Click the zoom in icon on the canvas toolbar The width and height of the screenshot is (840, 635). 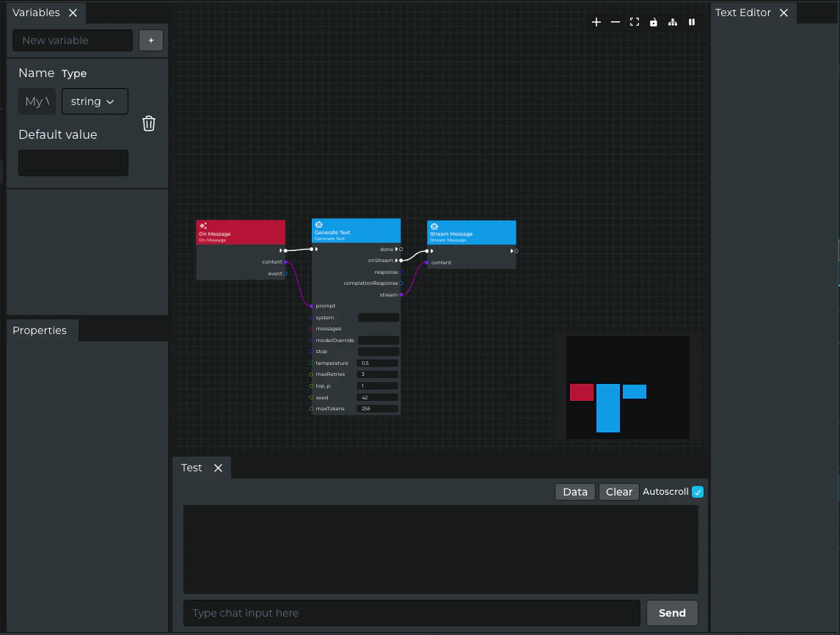coord(596,22)
